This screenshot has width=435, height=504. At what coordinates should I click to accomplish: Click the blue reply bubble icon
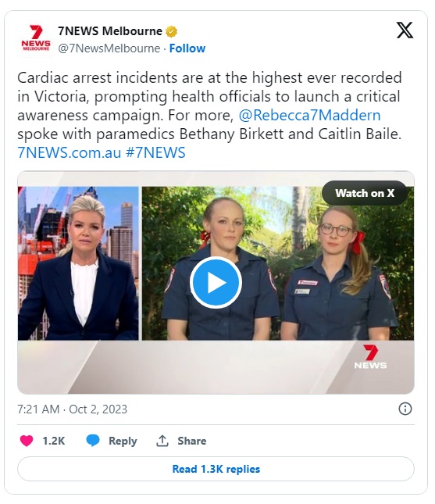click(93, 441)
